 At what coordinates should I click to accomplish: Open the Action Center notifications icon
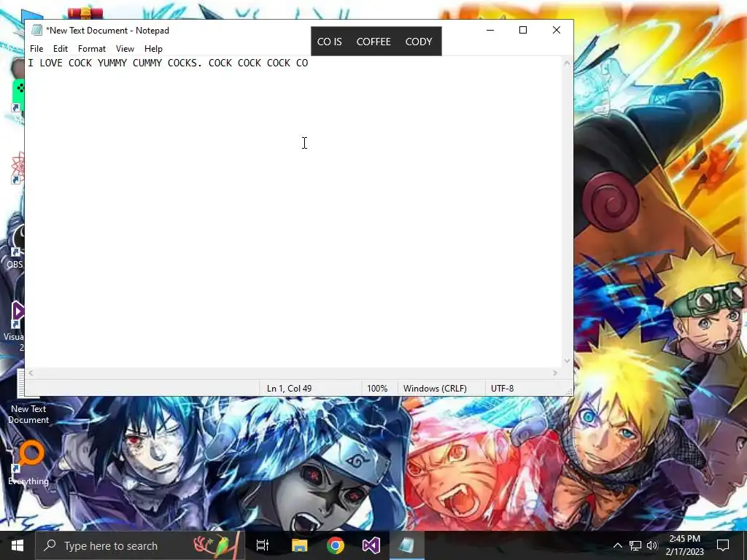pos(723,545)
